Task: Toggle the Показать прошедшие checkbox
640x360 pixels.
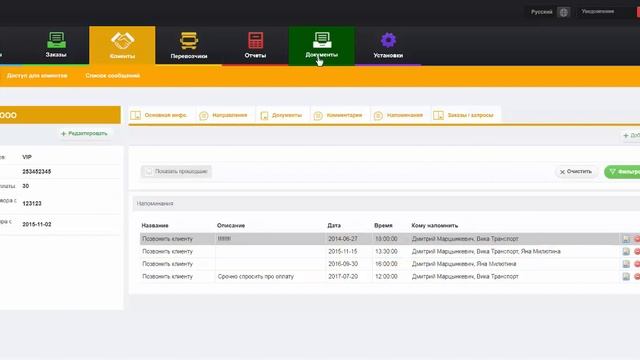Action: [149, 171]
